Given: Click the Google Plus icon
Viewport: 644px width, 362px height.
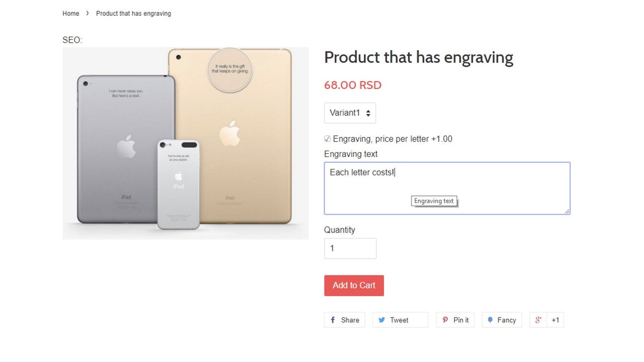Looking at the screenshot, I should coord(538,320).
